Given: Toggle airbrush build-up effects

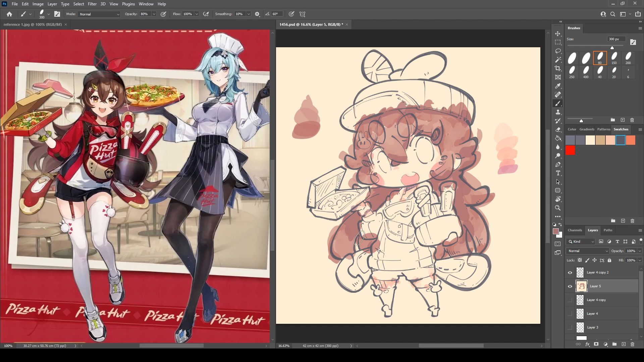Looking at the screenshot, I should click(x=206, y=14).
